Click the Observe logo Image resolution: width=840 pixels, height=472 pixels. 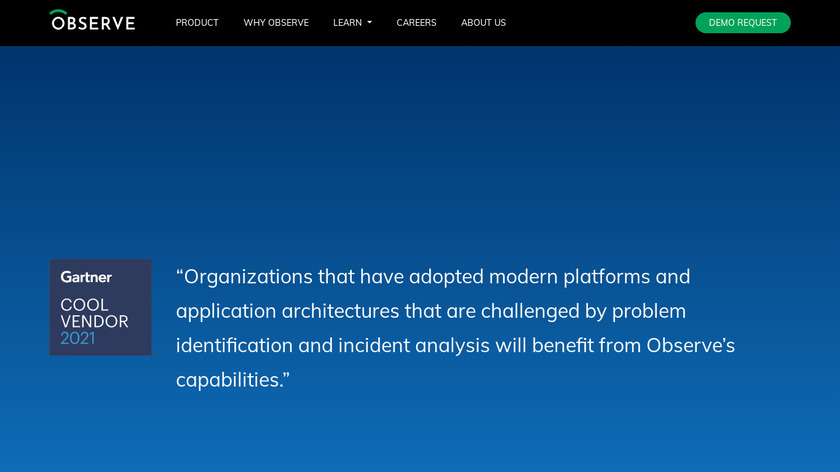point(92,20)
